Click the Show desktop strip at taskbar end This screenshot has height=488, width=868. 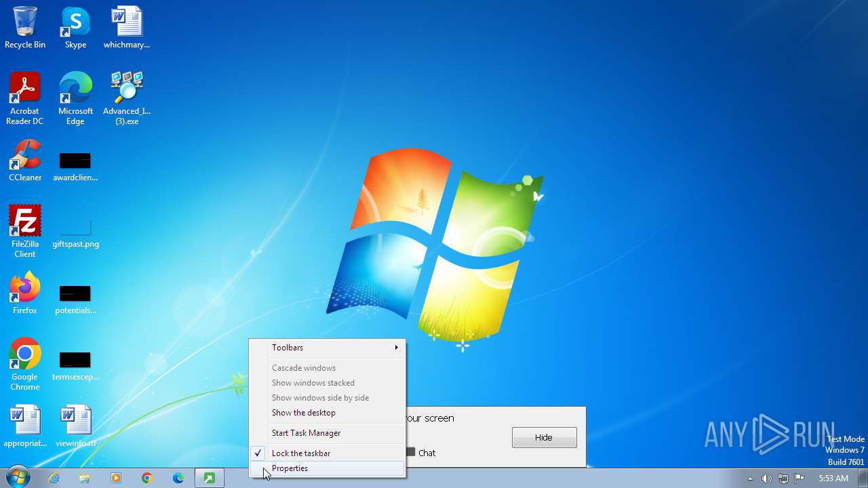(863, 479)
